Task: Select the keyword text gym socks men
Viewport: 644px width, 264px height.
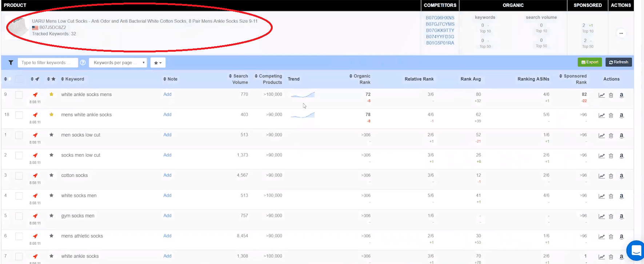Action: [78, 216]
